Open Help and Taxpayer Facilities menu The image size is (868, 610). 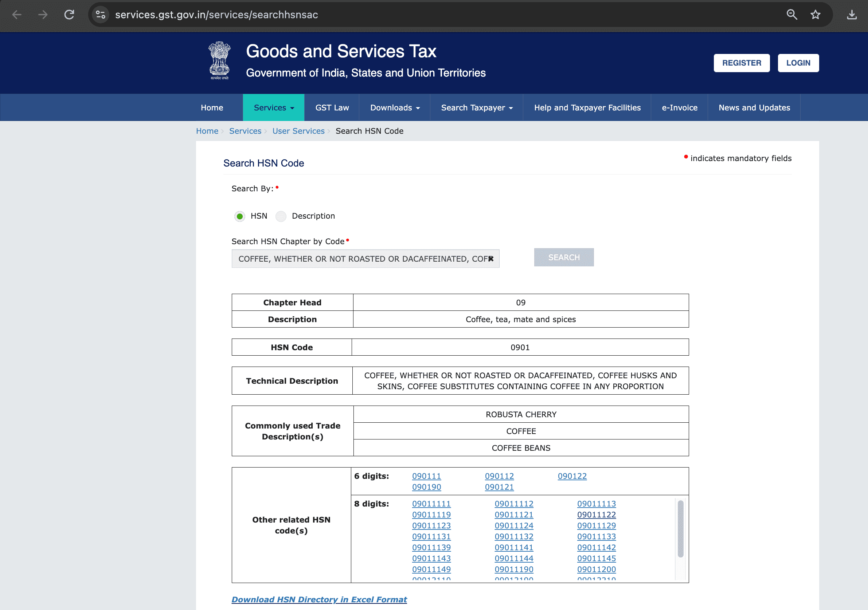pos(587,108)
